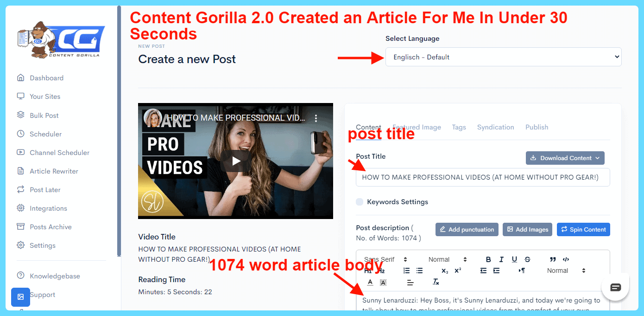Underline the selected text
The width and height of the screenshot is (644, 316).
tap(514, 259)
